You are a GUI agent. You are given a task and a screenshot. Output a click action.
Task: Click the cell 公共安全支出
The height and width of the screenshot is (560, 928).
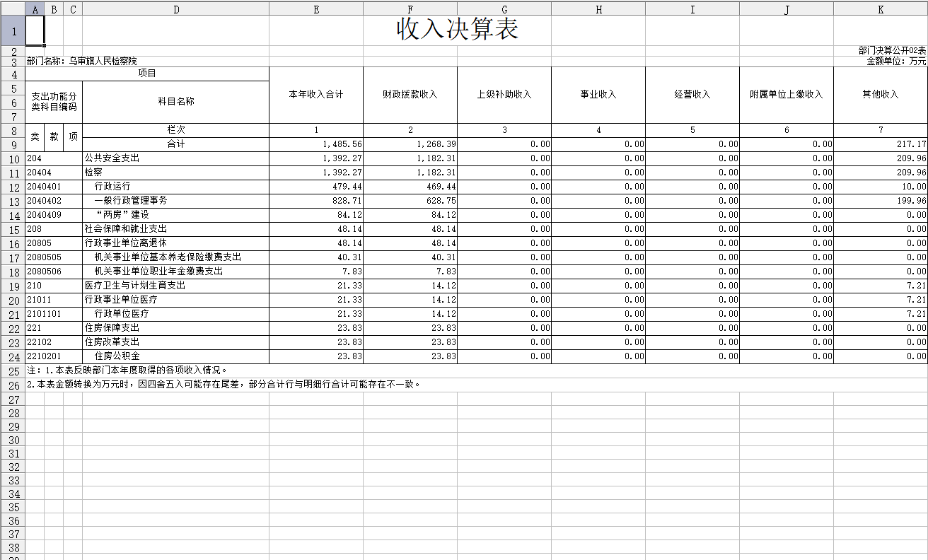(176, 158)
